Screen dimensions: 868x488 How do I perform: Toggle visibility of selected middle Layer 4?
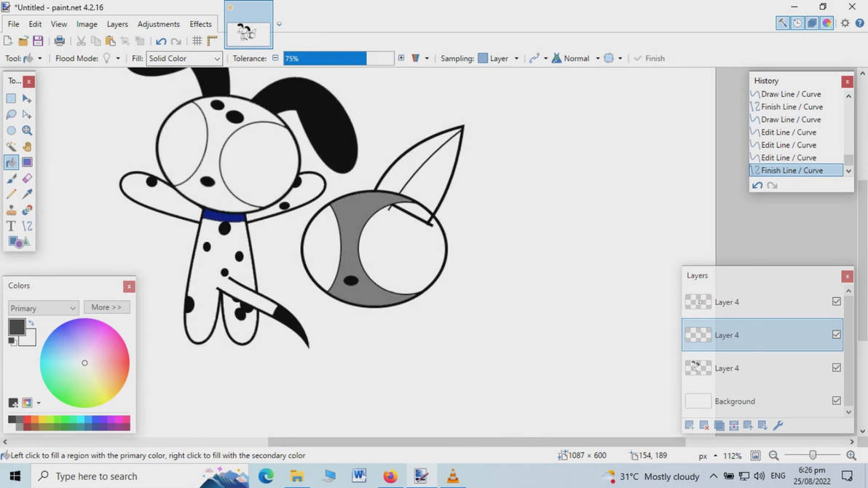[x=837, y=334]
